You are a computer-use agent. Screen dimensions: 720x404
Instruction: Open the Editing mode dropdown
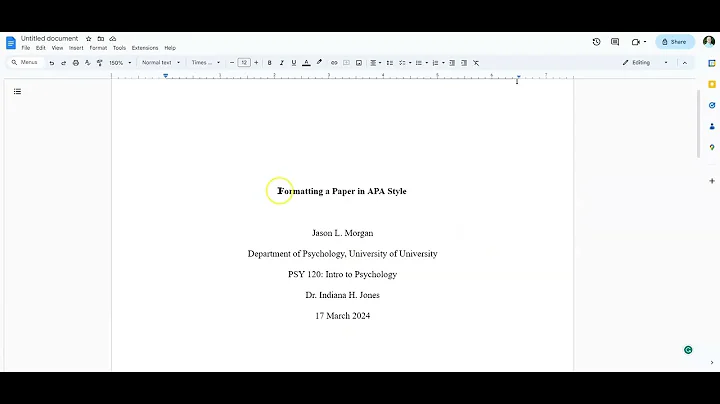pos(645,63)
